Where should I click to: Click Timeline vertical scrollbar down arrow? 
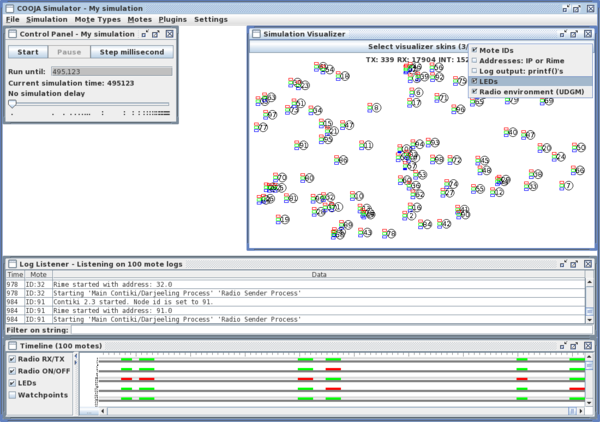click(x=589, y=402)
